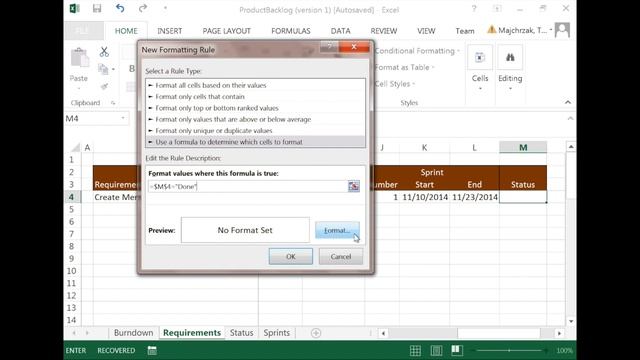Click the user account avatar icon
The width and height of the screenshot is (640, 360).
coord(562,30)
